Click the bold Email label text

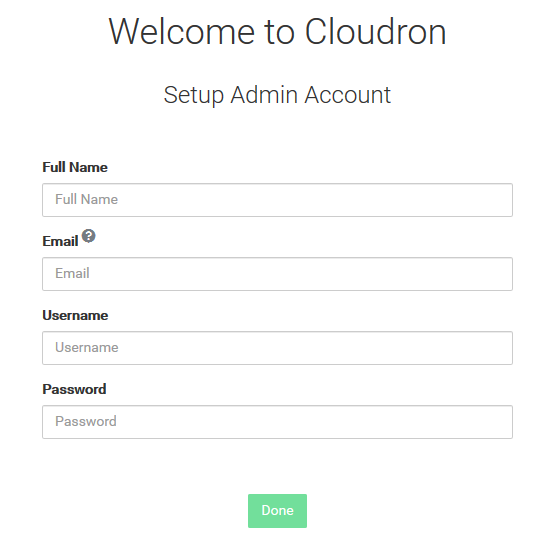60,241
